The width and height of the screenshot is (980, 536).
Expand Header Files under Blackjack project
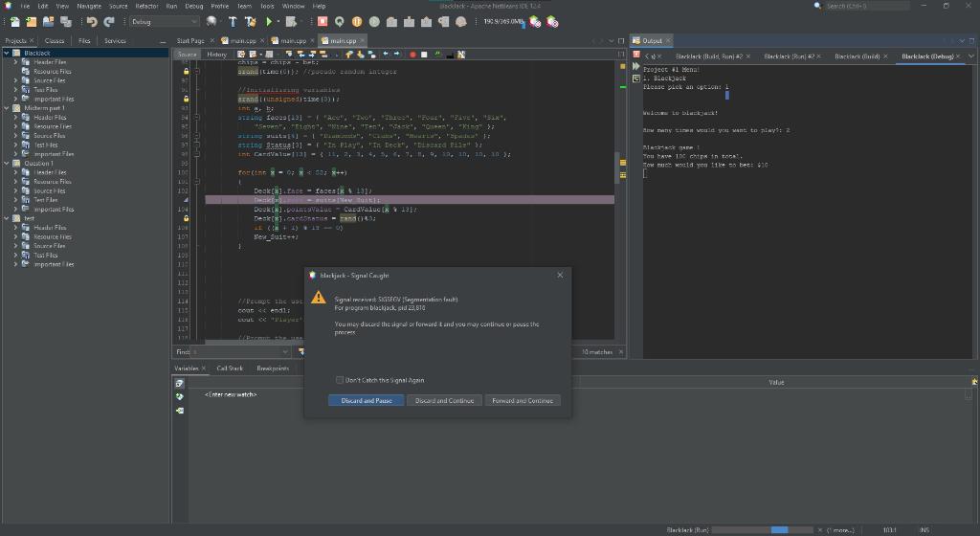pos(15,62)
